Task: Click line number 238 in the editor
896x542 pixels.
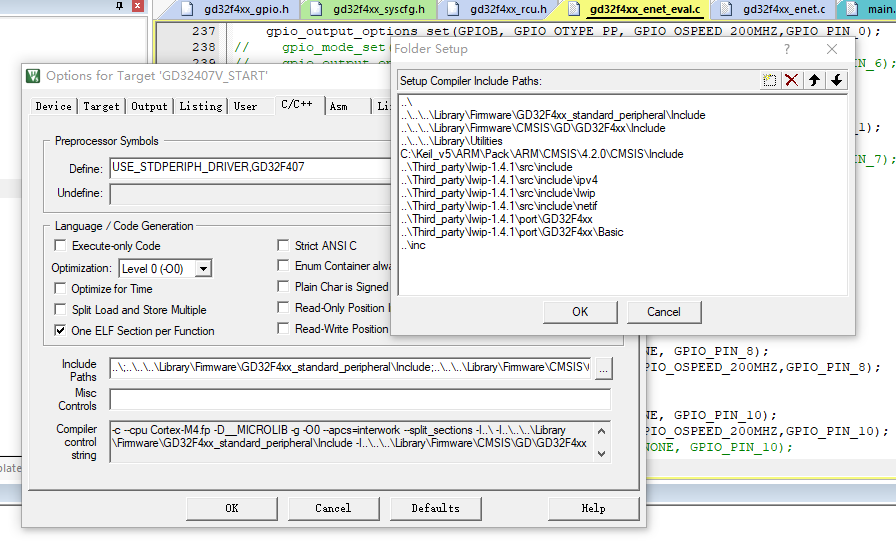Action: click(203, 47)
